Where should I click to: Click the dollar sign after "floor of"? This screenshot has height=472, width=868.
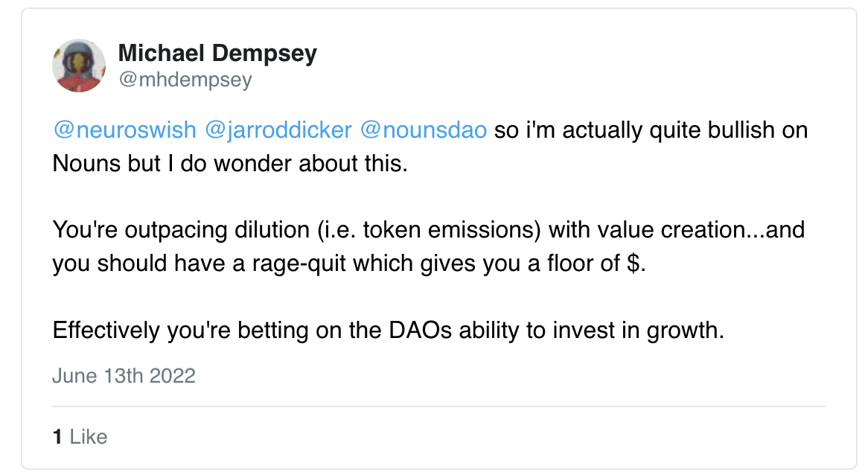tap(634, 264)
